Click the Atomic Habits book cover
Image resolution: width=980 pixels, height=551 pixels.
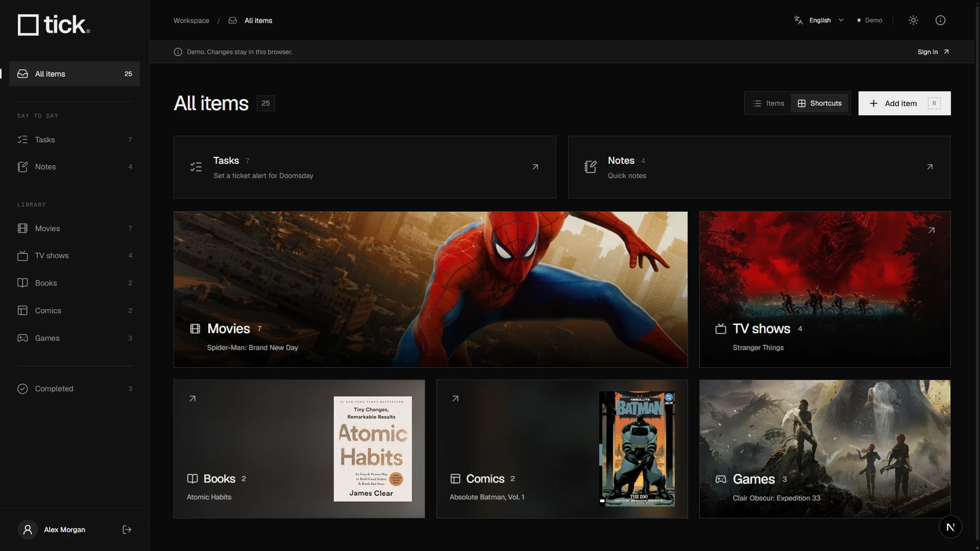pyautogui.click(x=372, y=449)
